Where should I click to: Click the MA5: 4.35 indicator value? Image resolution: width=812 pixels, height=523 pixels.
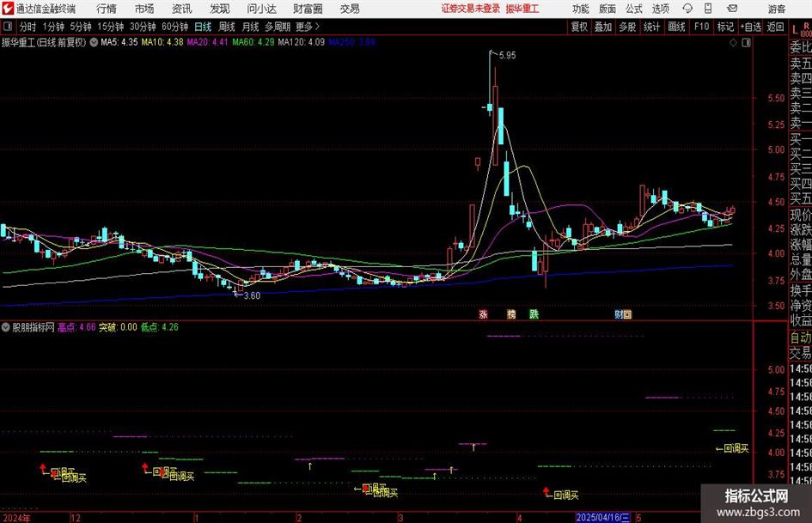[x=119, y=42]
